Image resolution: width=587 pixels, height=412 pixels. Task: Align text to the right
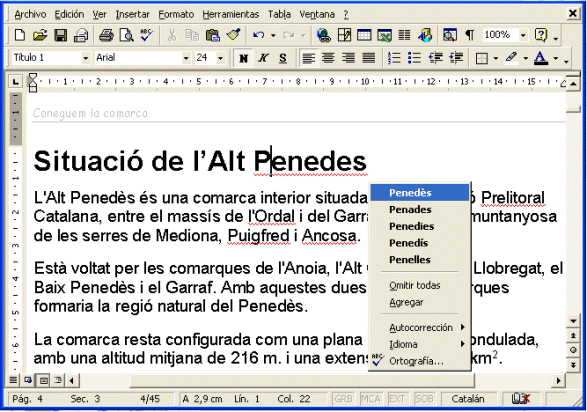point(349,58)
